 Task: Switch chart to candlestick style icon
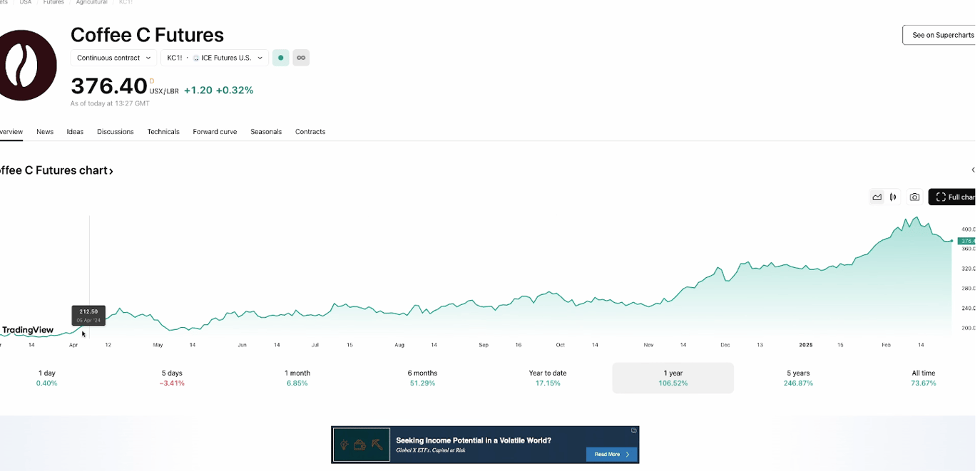pos(893,197)
